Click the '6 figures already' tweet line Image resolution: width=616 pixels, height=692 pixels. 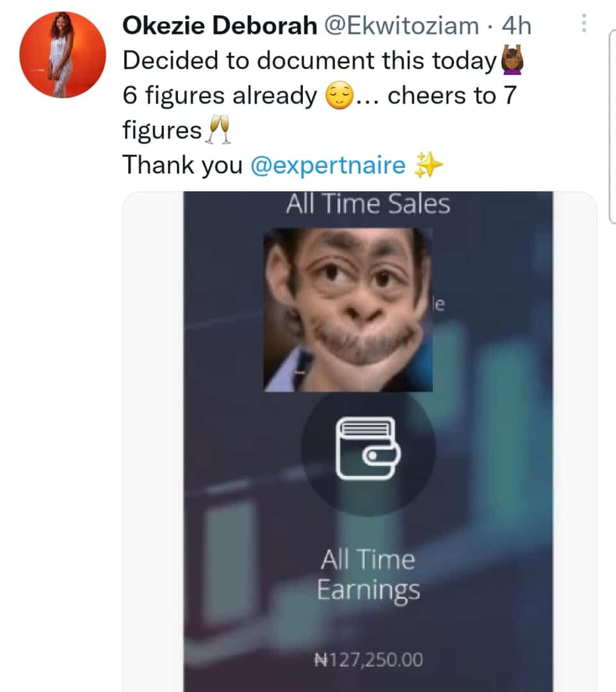click(x=220, y=95)
